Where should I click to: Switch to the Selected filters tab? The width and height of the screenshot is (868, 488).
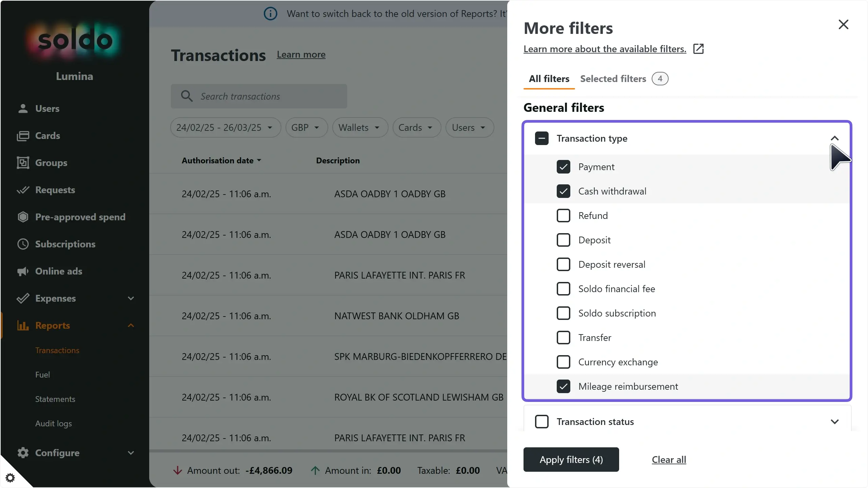[x=612, y=79]
